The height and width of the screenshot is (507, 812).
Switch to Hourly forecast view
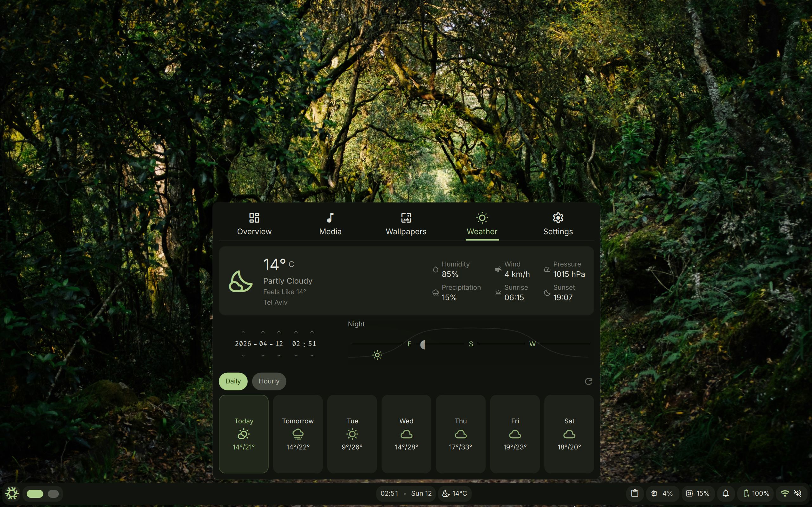point(269,381)
